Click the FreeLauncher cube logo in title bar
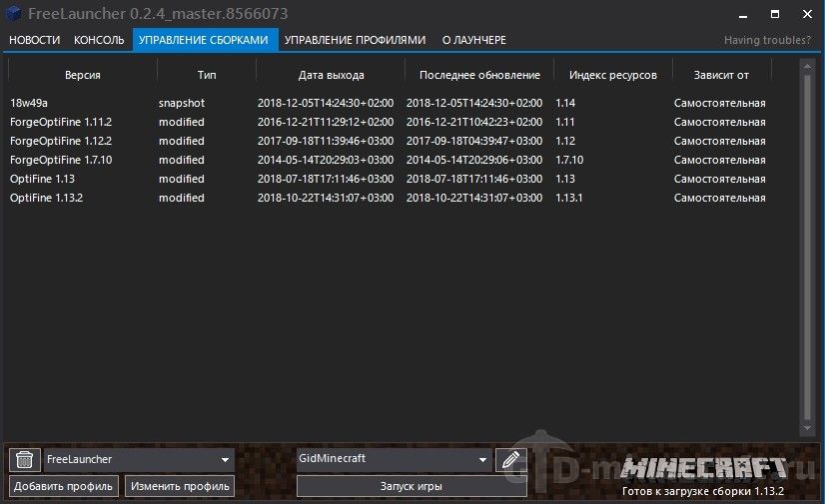The image size is (825, 504). [14, 13]
